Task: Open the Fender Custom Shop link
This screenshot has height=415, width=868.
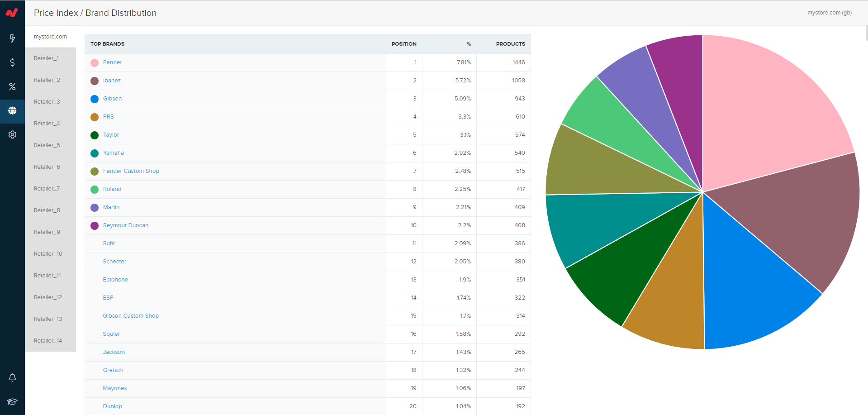Action: point(131,171)
